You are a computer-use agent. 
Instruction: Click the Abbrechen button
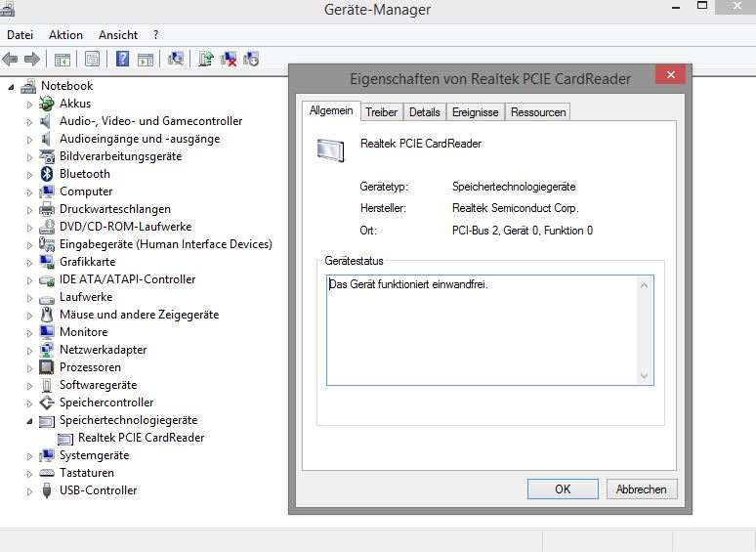click(642, 488)
